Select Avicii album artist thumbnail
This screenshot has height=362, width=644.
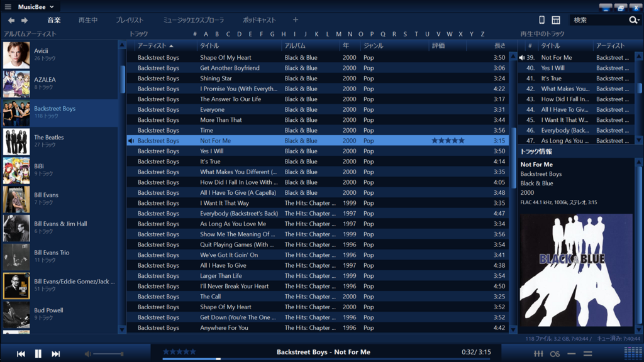[x=16, y=55]
